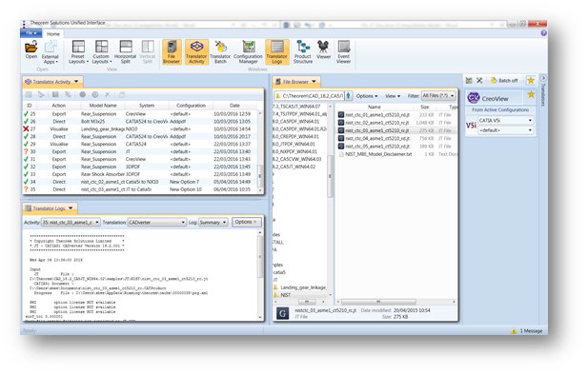Click the favorites star beside Batch off
This screenshot has width=588, height=375.
click(x=531, y=80)
